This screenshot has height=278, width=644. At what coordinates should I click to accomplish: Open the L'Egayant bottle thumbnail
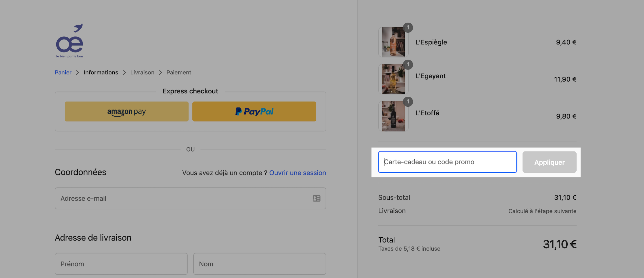[393, 79]
